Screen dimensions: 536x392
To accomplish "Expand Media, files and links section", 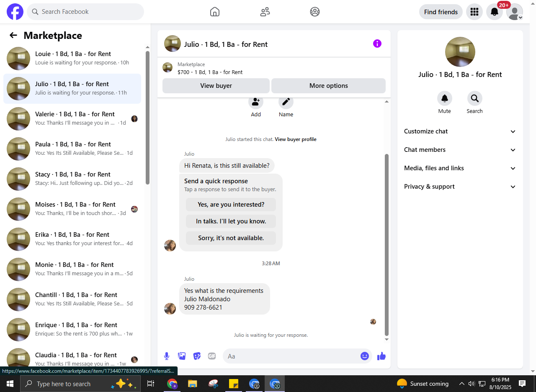I will 460,168.
